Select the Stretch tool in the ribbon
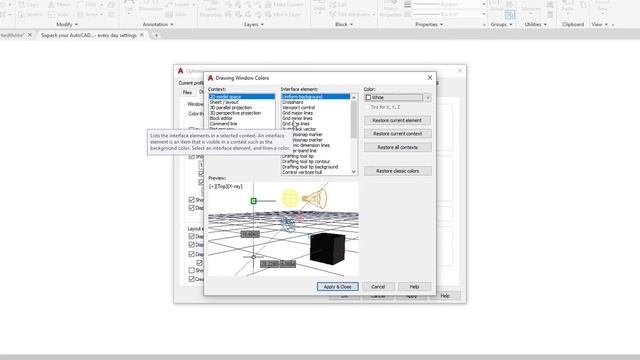This screenshot has height=360, width=640. click(30, 14)
